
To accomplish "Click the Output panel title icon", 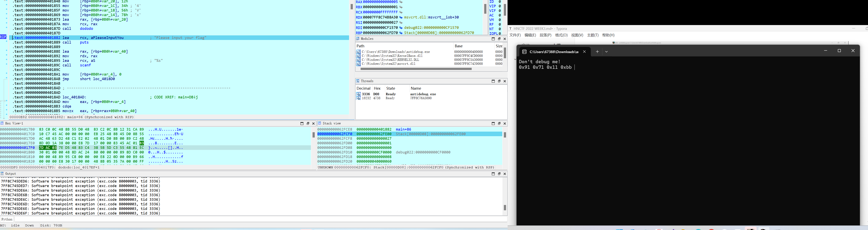I will pyautogui.click(x=2, y=174).
